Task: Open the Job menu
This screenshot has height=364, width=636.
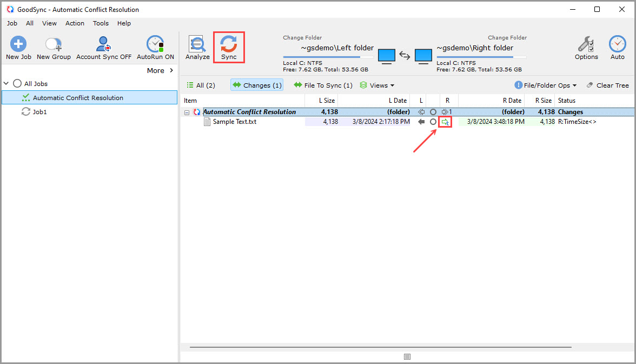Action: click(x=12, y=24)
